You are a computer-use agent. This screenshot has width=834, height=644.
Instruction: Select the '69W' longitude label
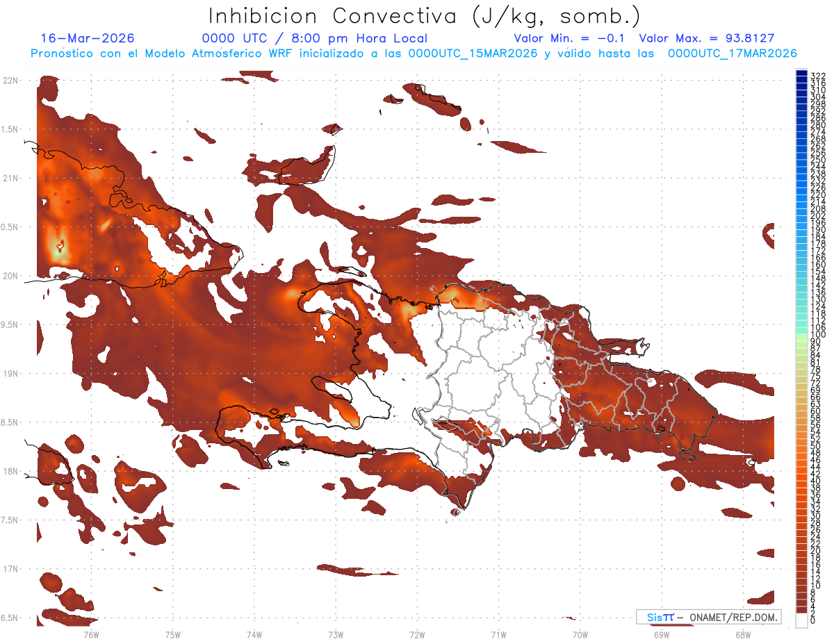click(x=662, y=634)
